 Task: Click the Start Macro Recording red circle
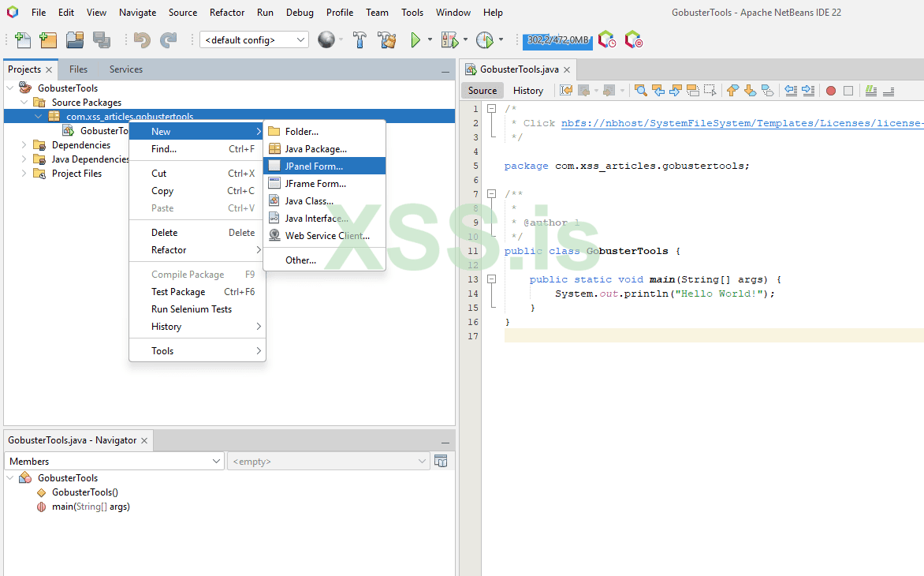pos(831,91)
